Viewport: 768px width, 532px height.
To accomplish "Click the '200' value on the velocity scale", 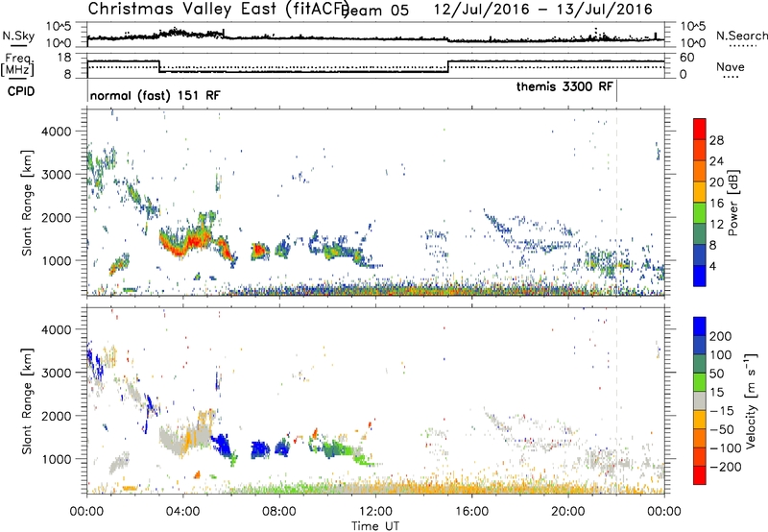I will coord(721,336).
